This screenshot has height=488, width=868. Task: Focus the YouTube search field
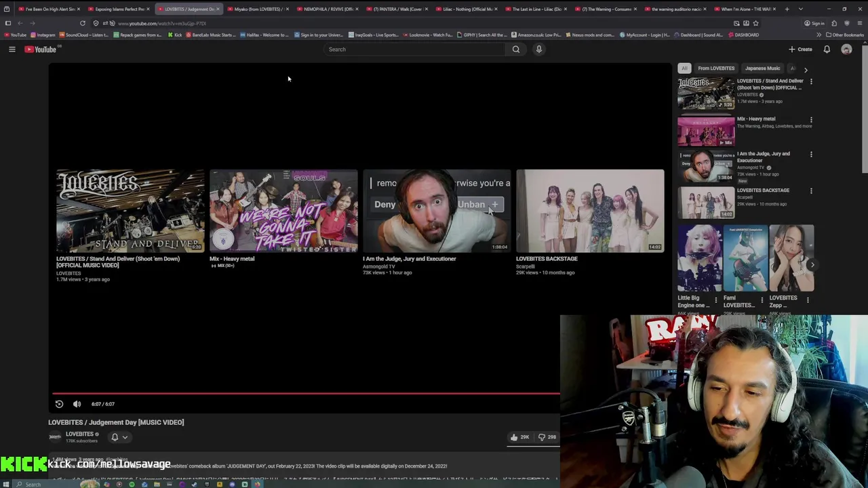pyautogui.click(x=414, y=49)
